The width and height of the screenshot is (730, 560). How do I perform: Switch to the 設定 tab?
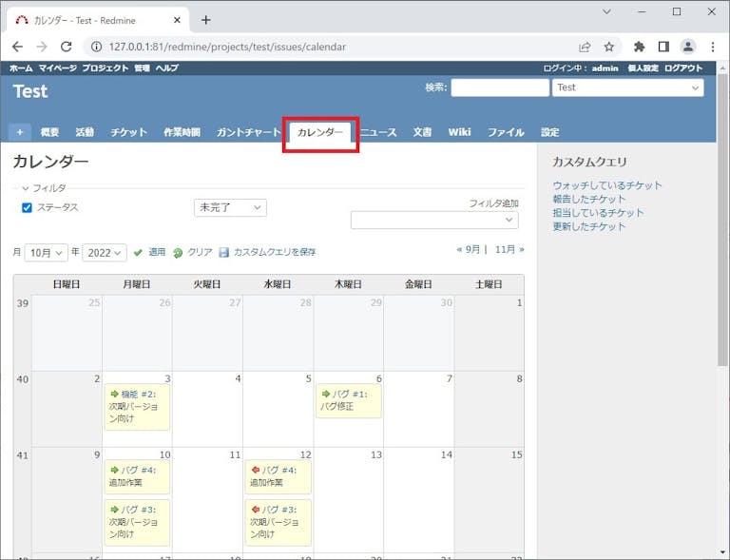point(549,132)
